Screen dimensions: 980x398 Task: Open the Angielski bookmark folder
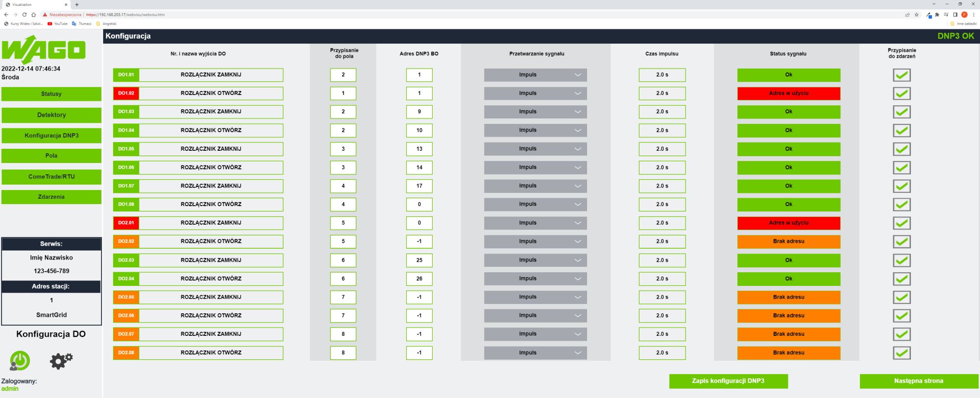point(106,23)
